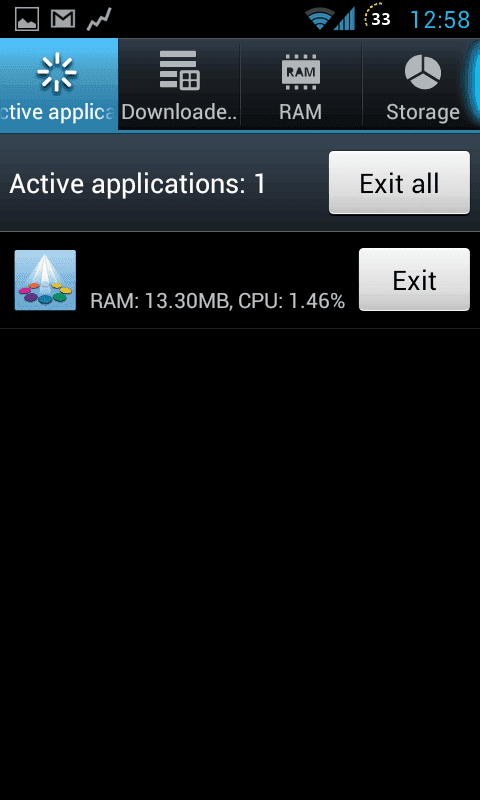Tap the Wi-Fi signal icon

coord(319,20)
